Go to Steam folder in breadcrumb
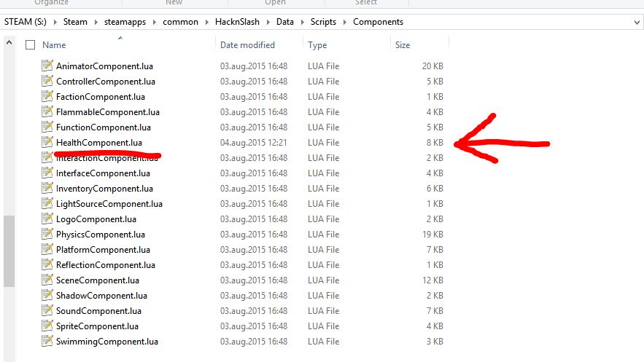Screen dimensions: 644x362 pos(75,22)
